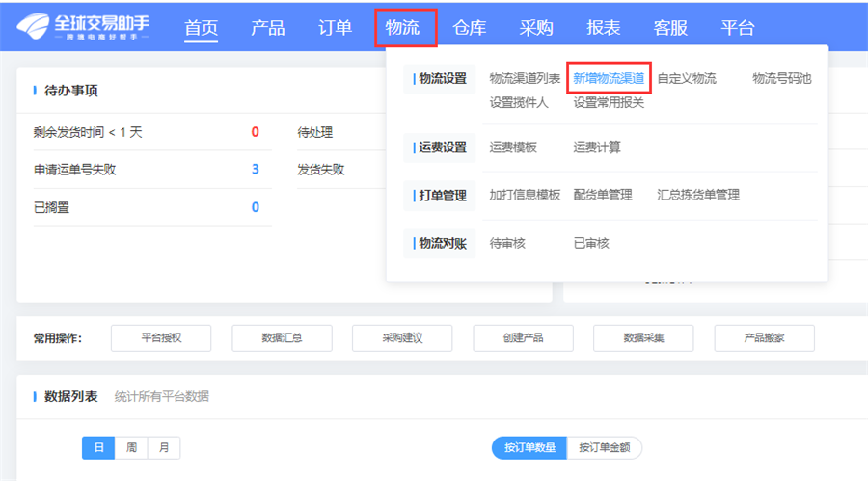The image size is (868, 481).
Task: Open 加打信息模板 option
Action: pyautogui.click(x=525, y=195)
